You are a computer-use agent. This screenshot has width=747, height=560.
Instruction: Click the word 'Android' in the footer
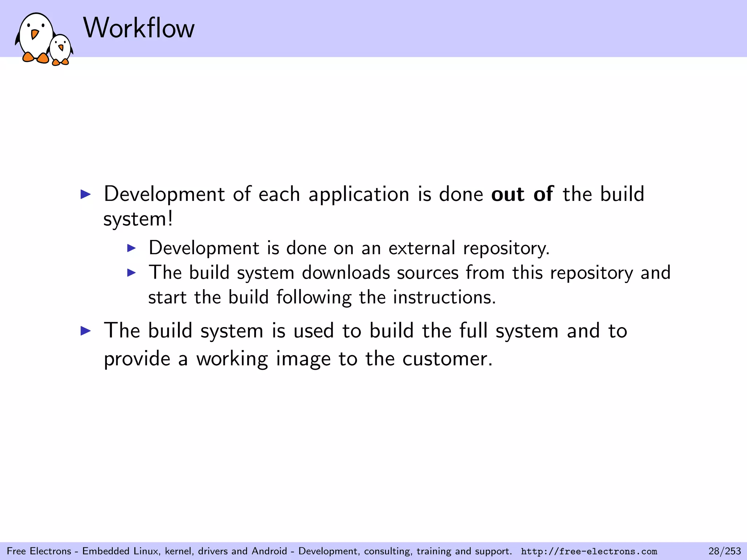pyautogui.click(x=269, y=551)
